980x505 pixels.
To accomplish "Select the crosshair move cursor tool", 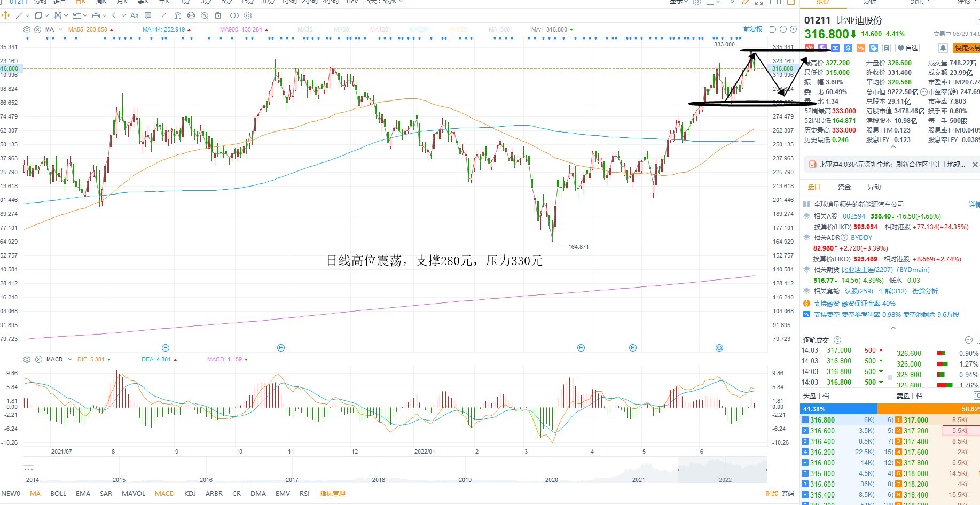I will click(6, 15).
